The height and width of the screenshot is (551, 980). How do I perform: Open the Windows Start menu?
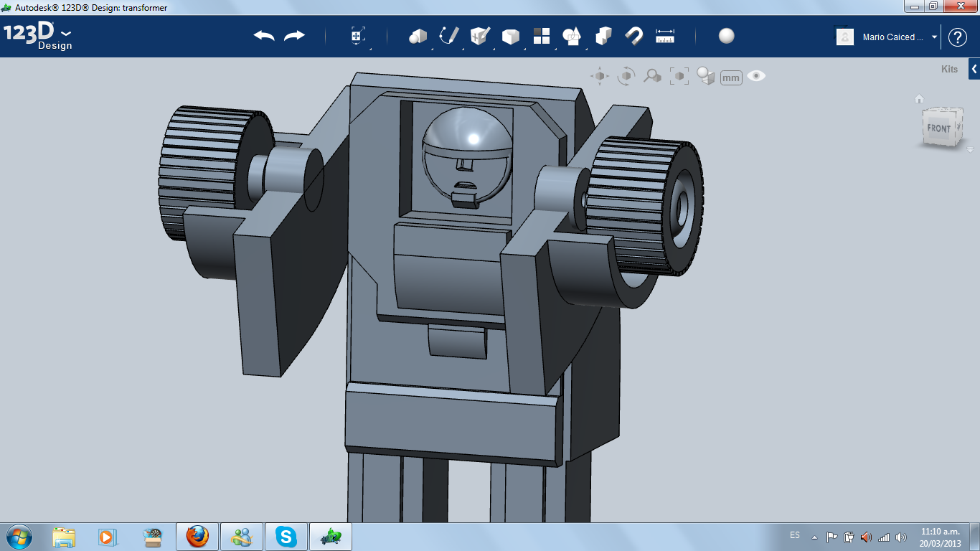click(x=19, y=536)
